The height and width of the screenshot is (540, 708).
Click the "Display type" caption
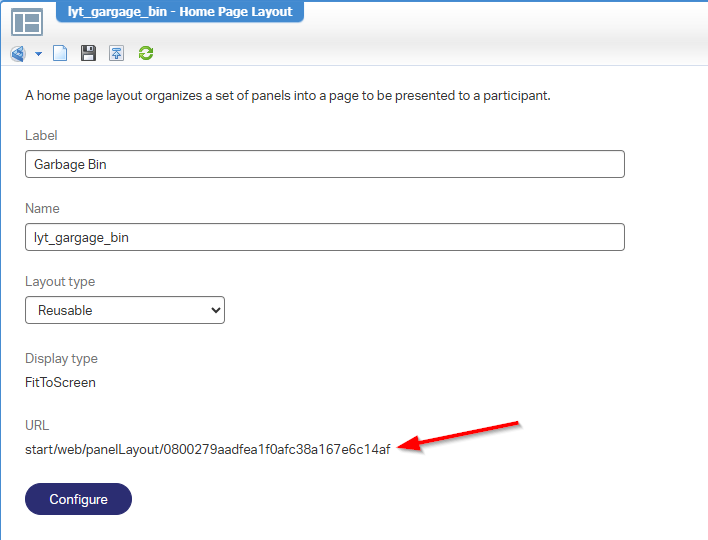point(61,358)
